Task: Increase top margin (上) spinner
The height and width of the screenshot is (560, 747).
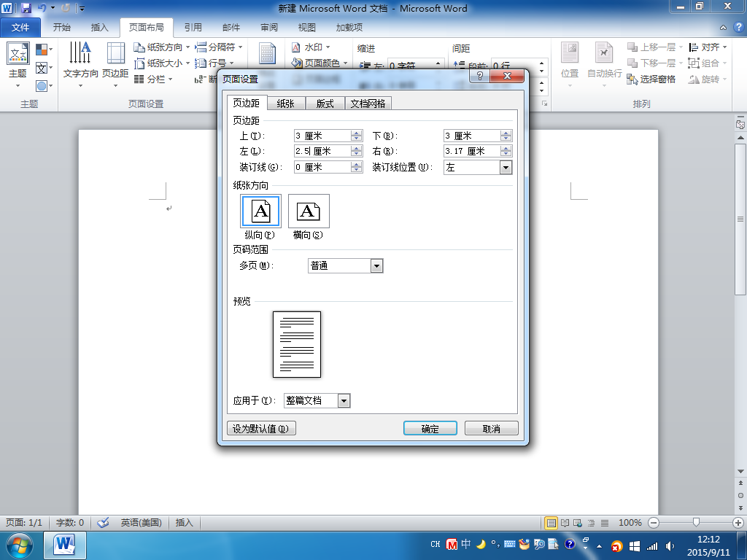Action: [x=356, y=133]
